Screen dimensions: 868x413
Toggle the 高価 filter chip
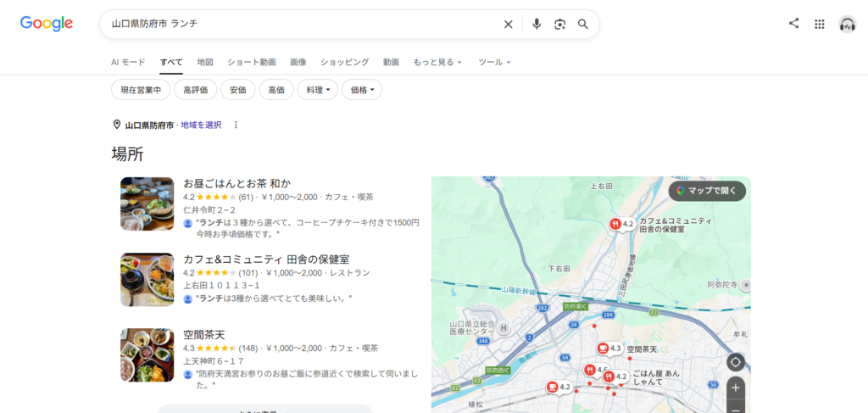(x=276, y=90)
